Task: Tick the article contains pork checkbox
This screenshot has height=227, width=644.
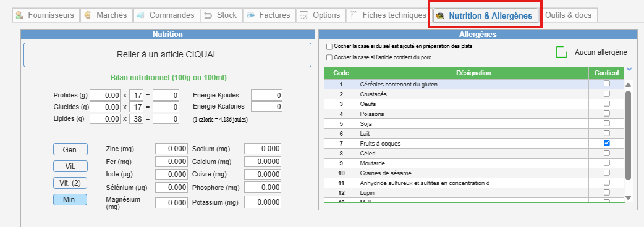Action: point(329,58)
